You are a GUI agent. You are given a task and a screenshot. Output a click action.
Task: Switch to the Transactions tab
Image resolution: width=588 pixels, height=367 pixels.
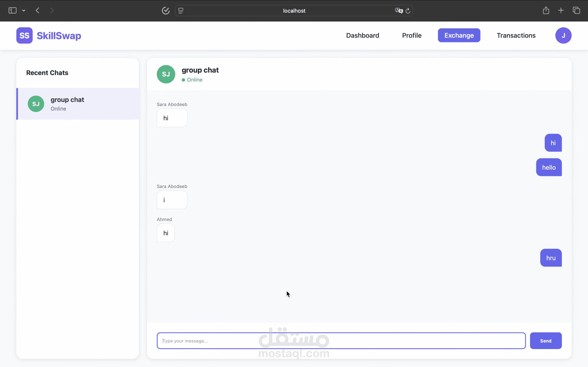pyautogui.click(x=516, y=35)
